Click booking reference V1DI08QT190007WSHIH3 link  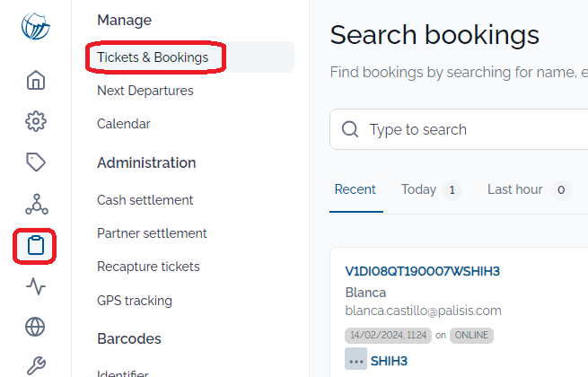point(422,271)
